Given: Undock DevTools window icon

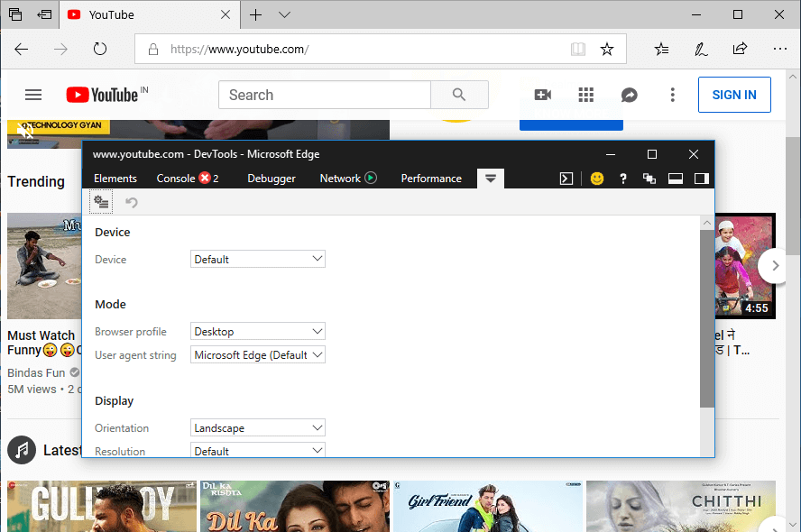Looking at the screenshot, I should pyautogui.click(x=649, y=179).
